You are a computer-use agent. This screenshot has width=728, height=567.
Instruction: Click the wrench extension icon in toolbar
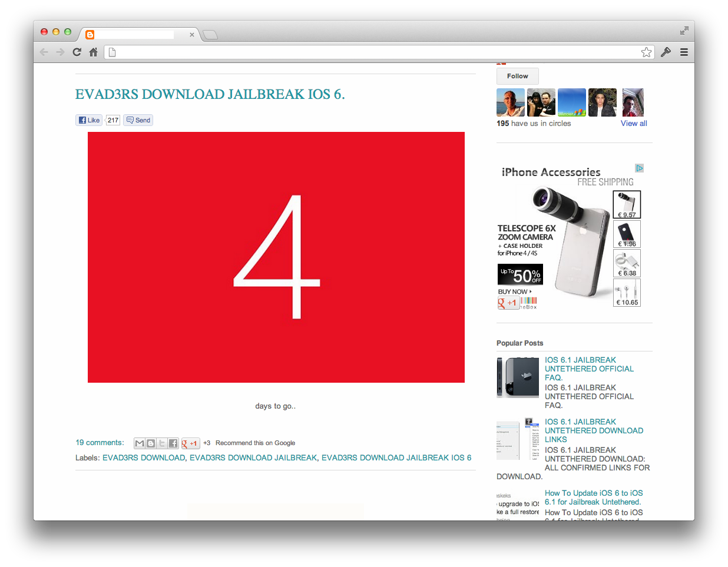(666, 52)
